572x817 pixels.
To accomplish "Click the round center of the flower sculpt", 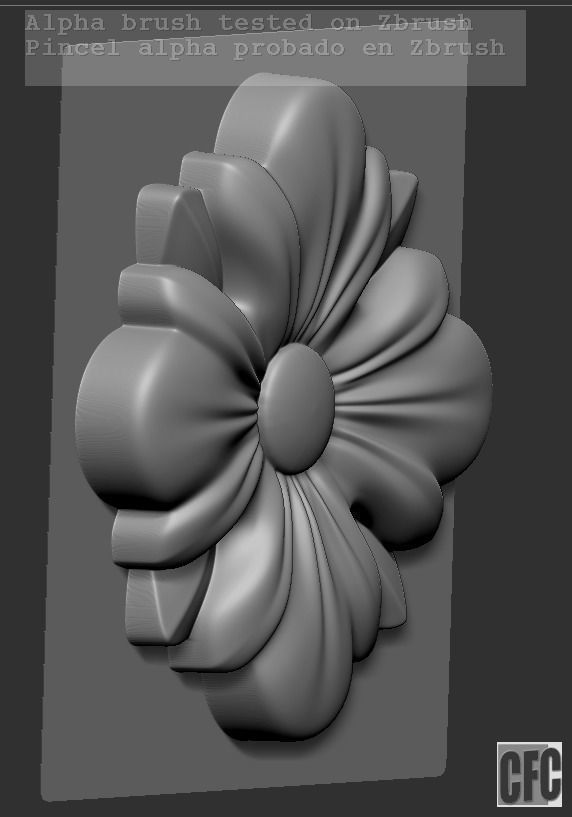I will tap(296, 408).
